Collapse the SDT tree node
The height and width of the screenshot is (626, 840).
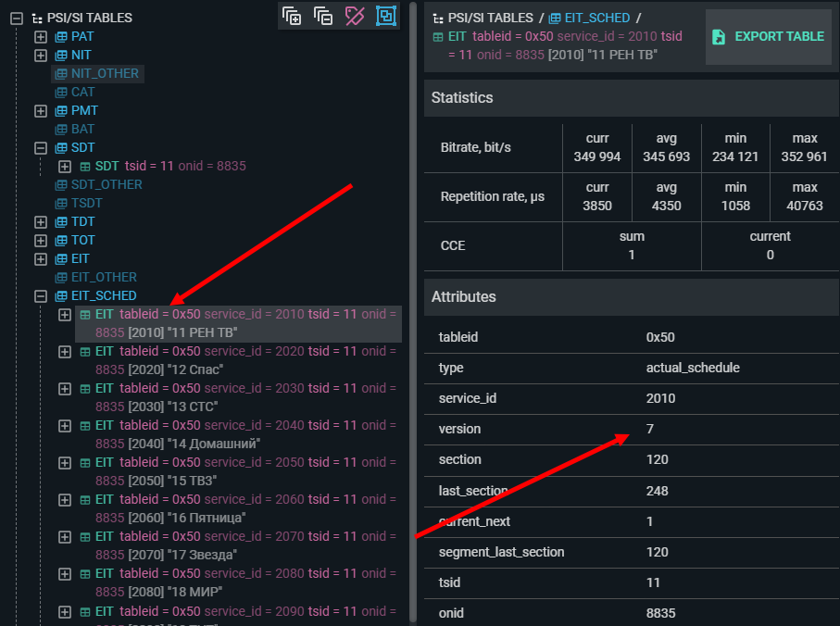point(40,147)
